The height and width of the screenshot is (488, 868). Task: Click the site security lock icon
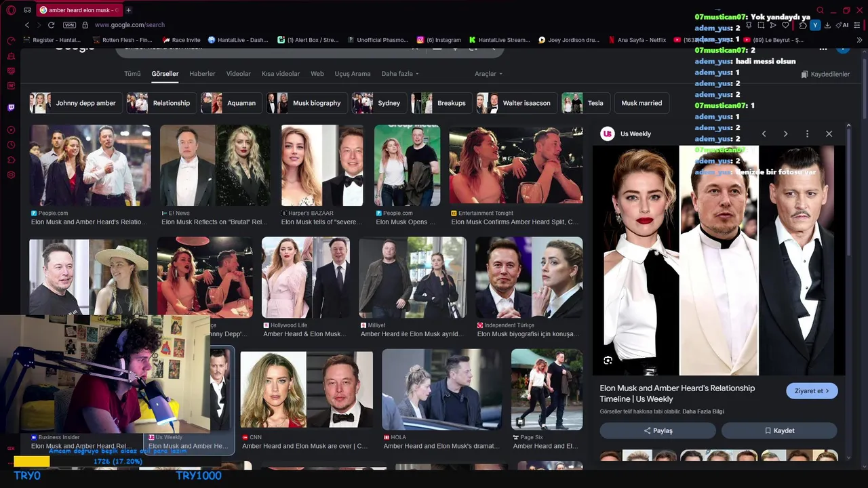(x=85, y=25)
